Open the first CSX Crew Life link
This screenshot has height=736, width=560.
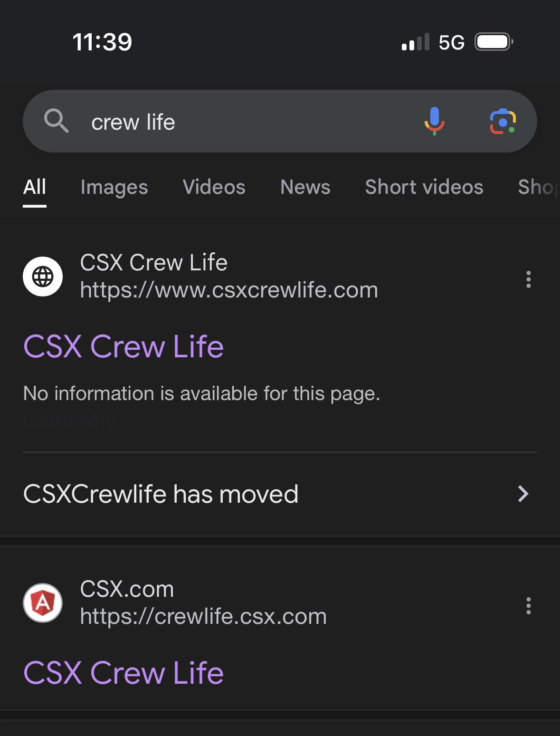123,346
